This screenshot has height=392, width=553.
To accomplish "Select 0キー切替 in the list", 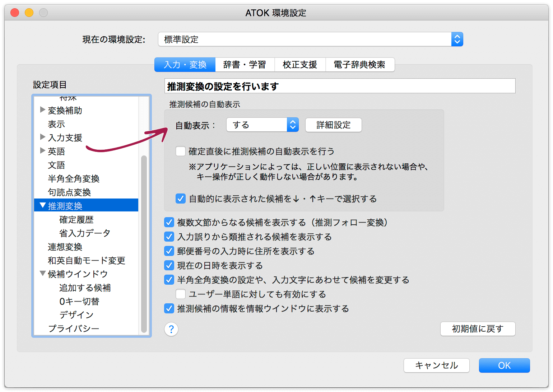I will [x=79, y=302].
